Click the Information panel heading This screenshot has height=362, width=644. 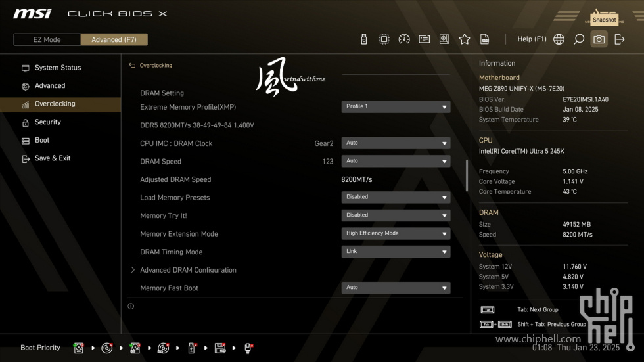[497, 63]
